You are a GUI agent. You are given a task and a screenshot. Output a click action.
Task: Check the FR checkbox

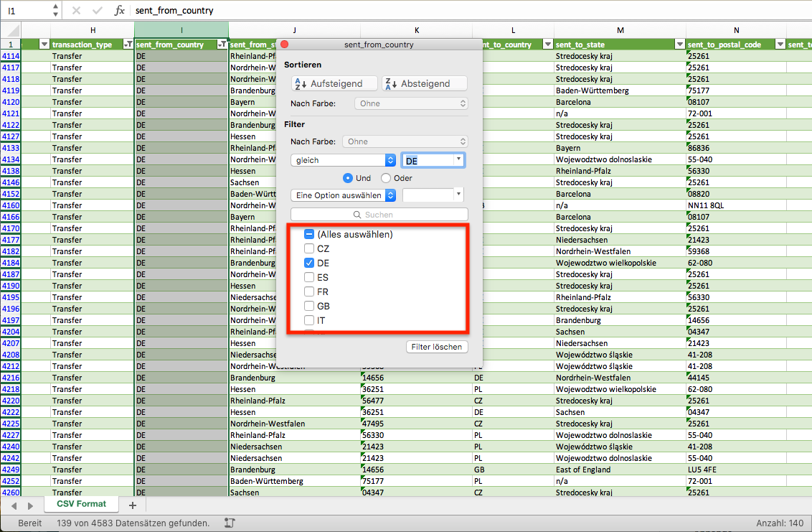pyautogui.click(x=309, y=292)
